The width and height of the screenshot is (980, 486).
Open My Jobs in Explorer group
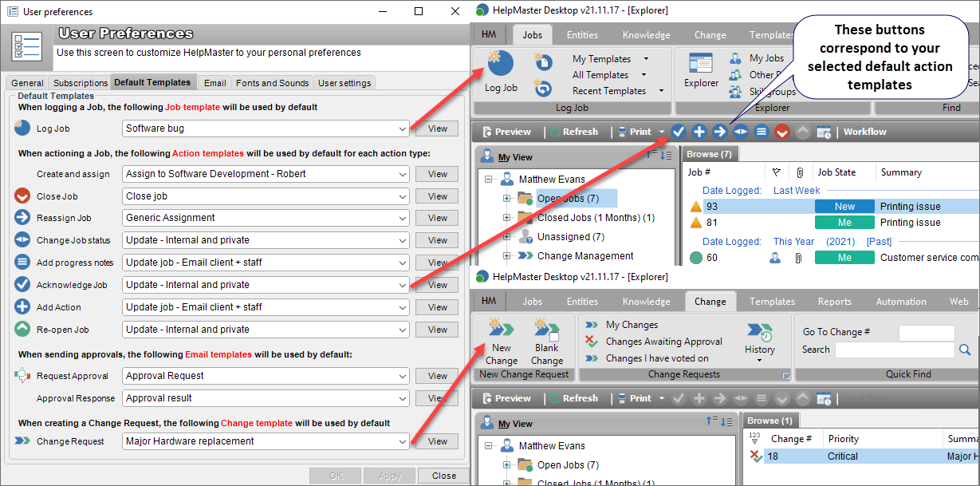tap(758, 58)
